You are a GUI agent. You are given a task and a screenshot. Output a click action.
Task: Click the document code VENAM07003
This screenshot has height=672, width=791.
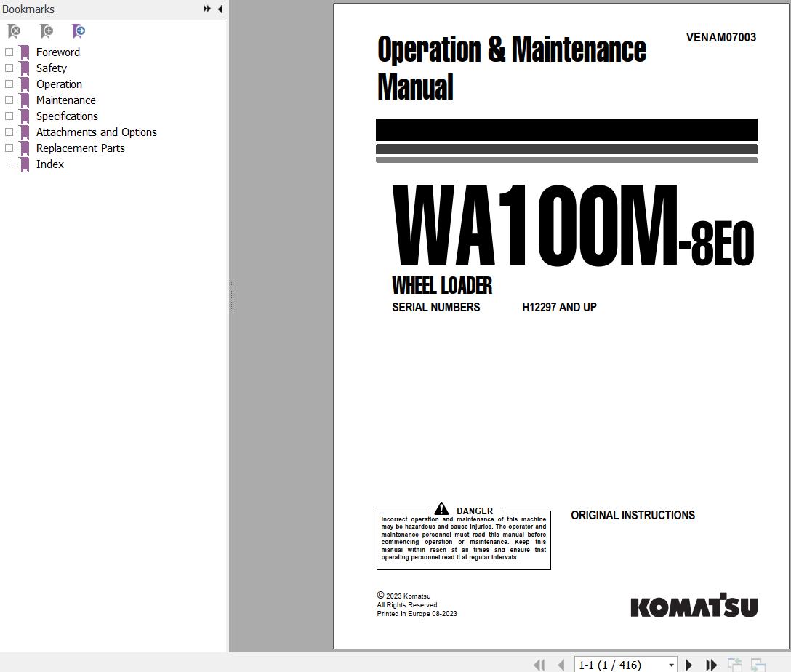(x=721, y=37)
